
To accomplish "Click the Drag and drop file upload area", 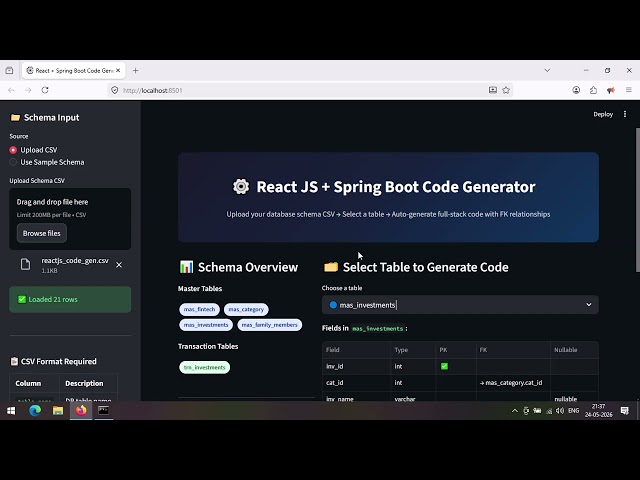I will (70, 219).
